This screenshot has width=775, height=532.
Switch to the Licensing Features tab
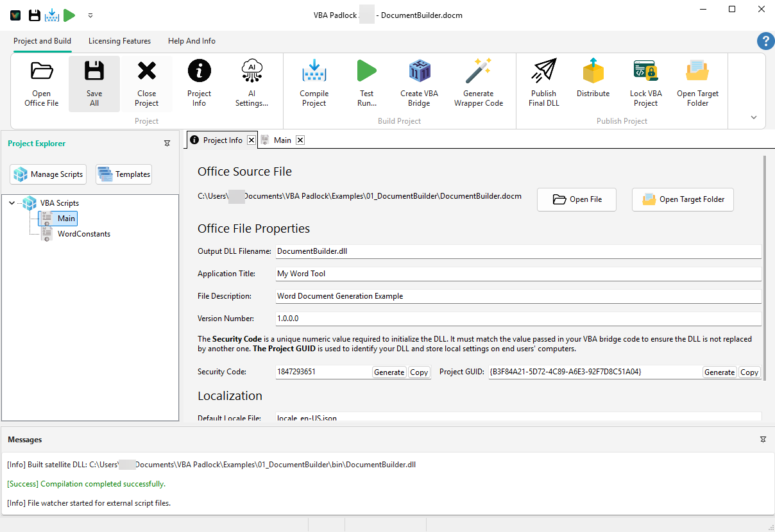coord(119,41)
